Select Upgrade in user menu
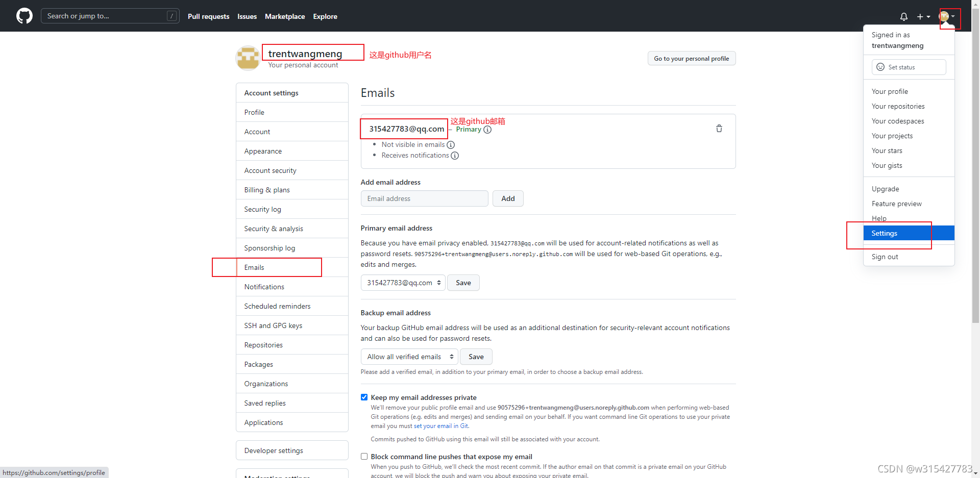Image resolution: width=980 pixels, height=478 pixels. coord(909,189)
